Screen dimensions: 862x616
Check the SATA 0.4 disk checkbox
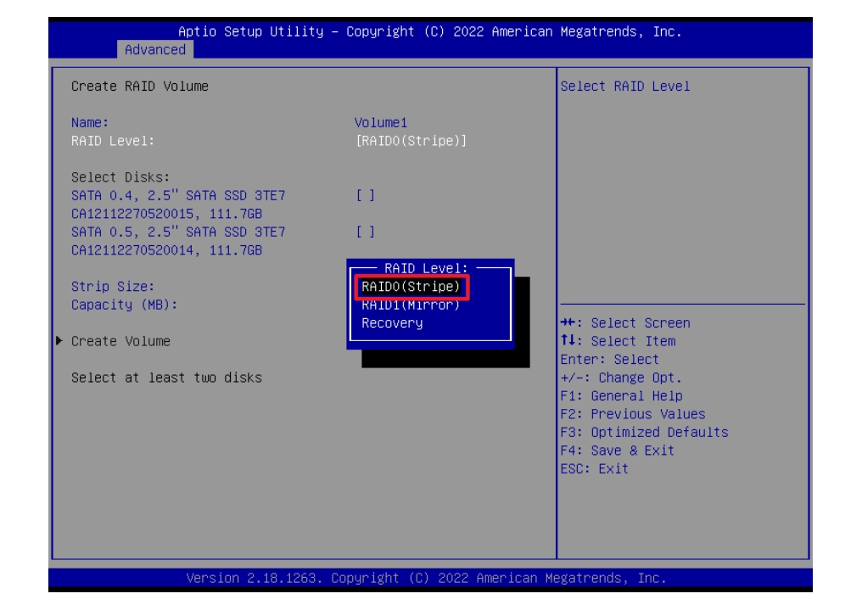pyautogui.click(x=365, y=196)
